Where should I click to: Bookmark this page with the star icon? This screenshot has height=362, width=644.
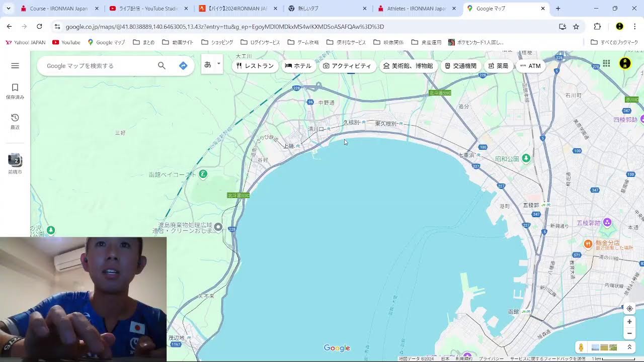[576, 27]
